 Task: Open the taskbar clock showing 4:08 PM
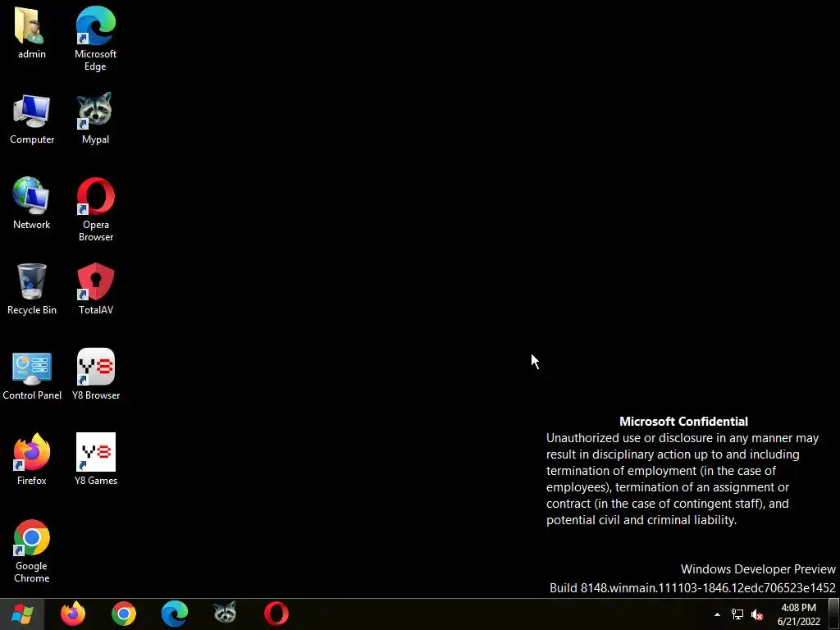[x=799, y=614]
